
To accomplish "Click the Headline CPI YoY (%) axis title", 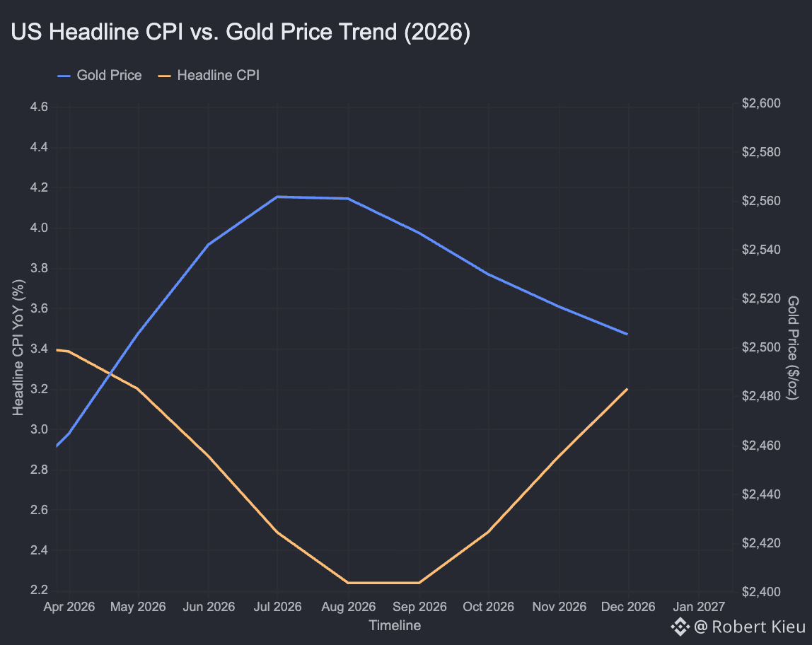I will pos(18,347).
